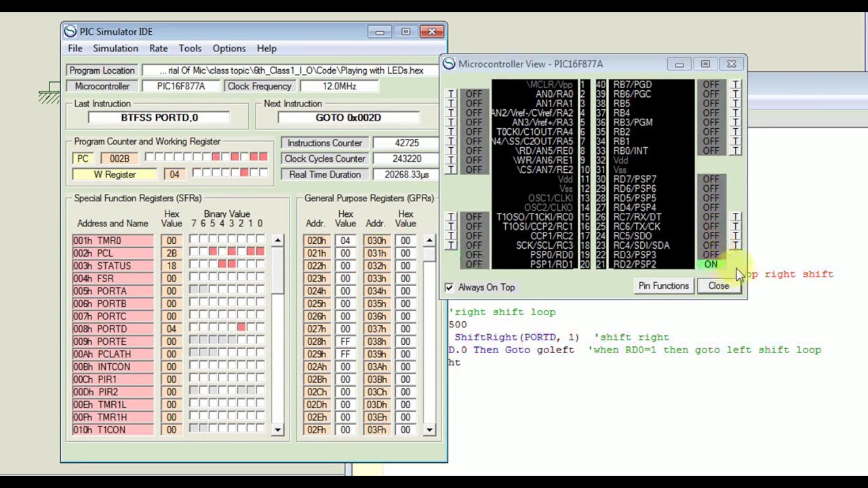The height and width of the screenshot is (488, 868).
Task: Toggle the T button for WR/AN6/RE1
Action: tap(451, 161)
